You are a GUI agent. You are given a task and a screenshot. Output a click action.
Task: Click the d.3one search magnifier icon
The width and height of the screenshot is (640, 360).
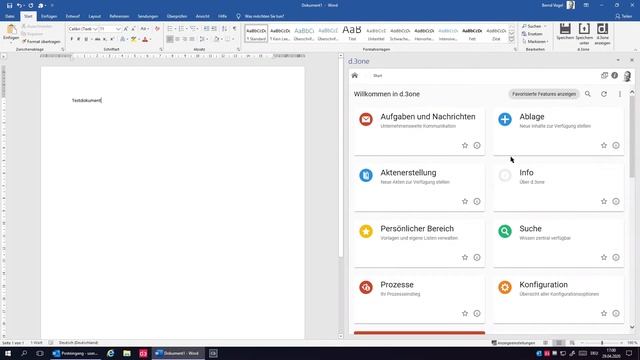pyautogui.click(x=588, y=94)
